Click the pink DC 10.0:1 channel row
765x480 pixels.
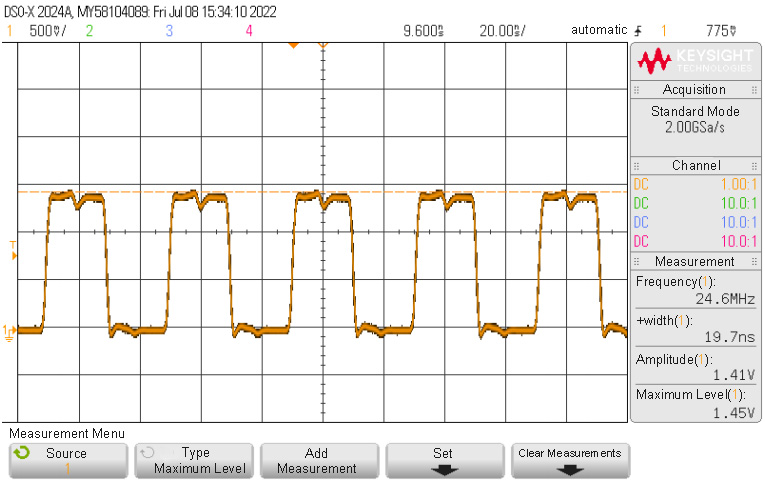(x=696, y=241)
